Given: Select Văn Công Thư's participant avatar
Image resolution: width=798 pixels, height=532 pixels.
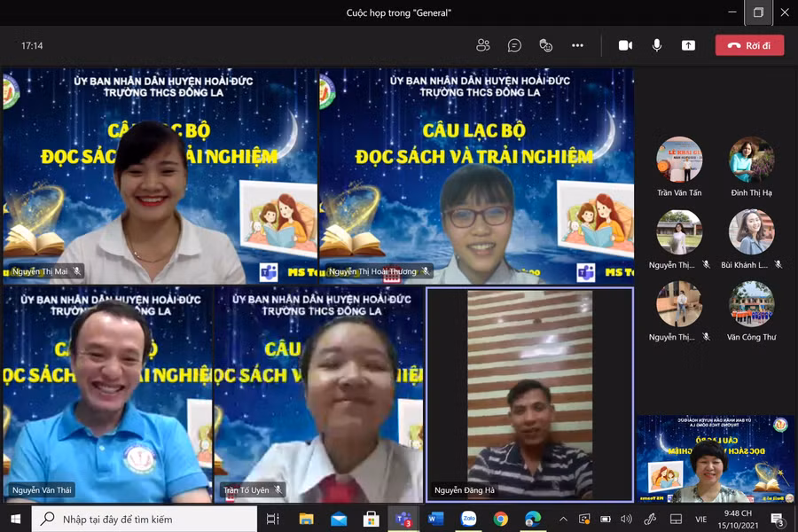Looking at the screenshot, I should [751, 304].
